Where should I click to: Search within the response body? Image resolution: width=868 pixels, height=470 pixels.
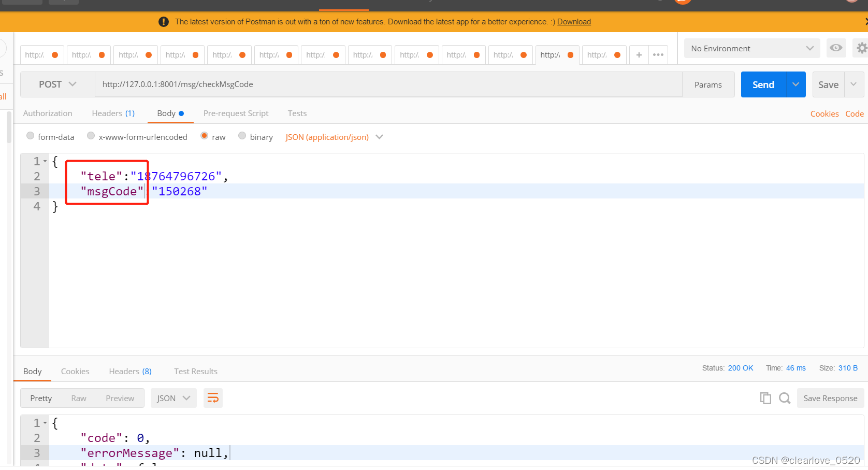coord(785,398)
